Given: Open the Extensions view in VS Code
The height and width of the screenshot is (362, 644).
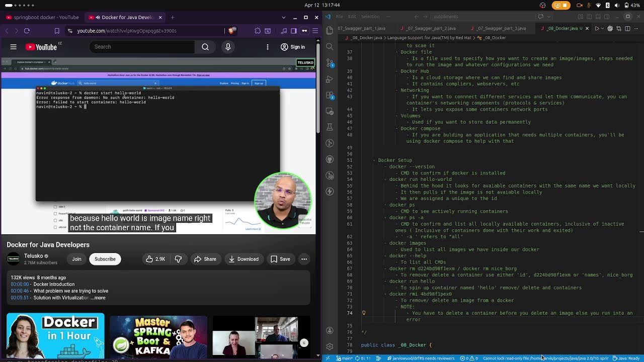Looking at the screenshot, I should pyautogui.click(x=330, y=96).
